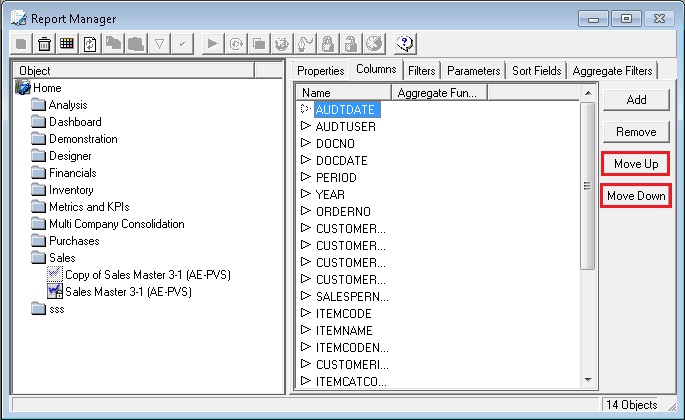The image size is (685, 420).
Task: Select the Sales Master 3-1 (AE-PVS) report
Action: (x=127, y=292)
